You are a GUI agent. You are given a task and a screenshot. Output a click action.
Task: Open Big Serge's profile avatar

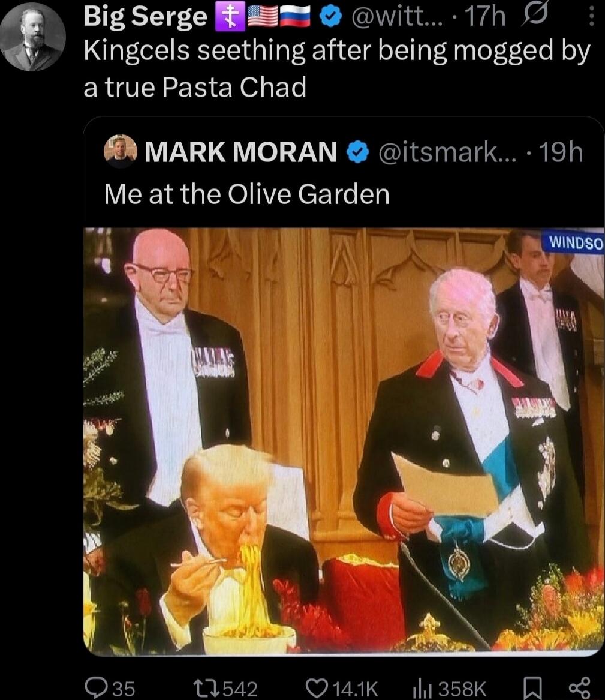pos(32,36)
